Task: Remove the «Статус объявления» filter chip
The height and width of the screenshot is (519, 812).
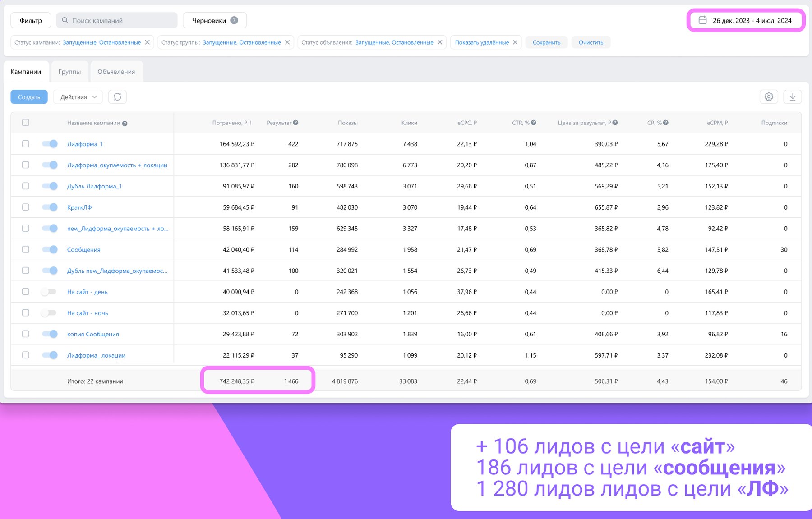Action: click(440, 42)
